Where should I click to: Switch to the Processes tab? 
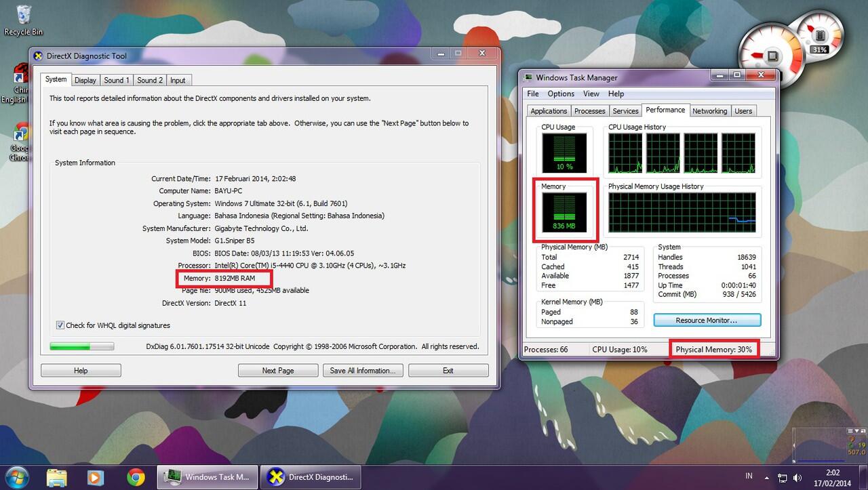(589, 111)
